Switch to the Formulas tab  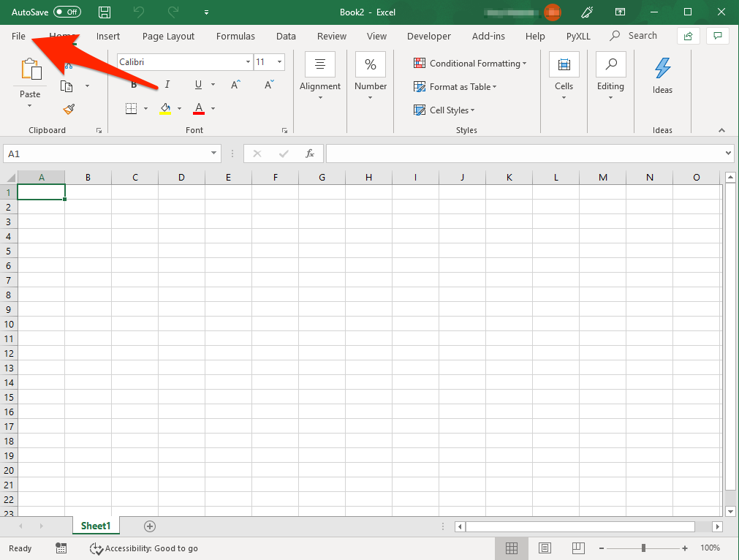click(235, 37)
